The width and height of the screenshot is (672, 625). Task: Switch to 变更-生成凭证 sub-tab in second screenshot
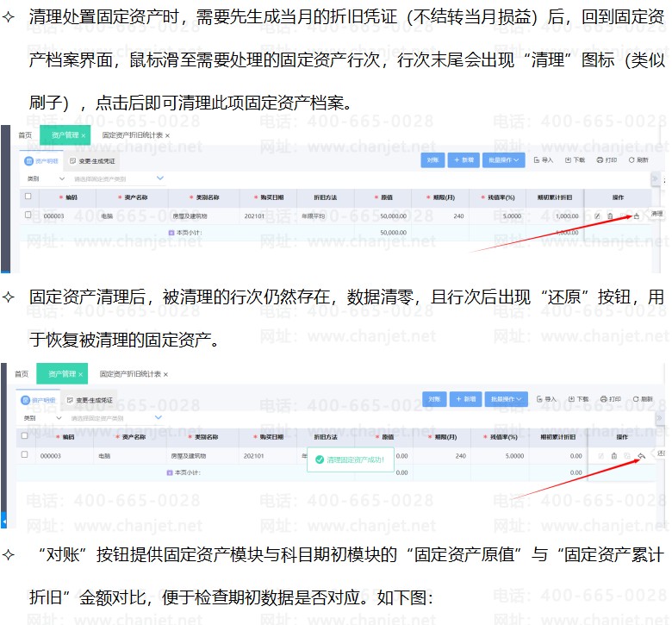coord(90,400)
